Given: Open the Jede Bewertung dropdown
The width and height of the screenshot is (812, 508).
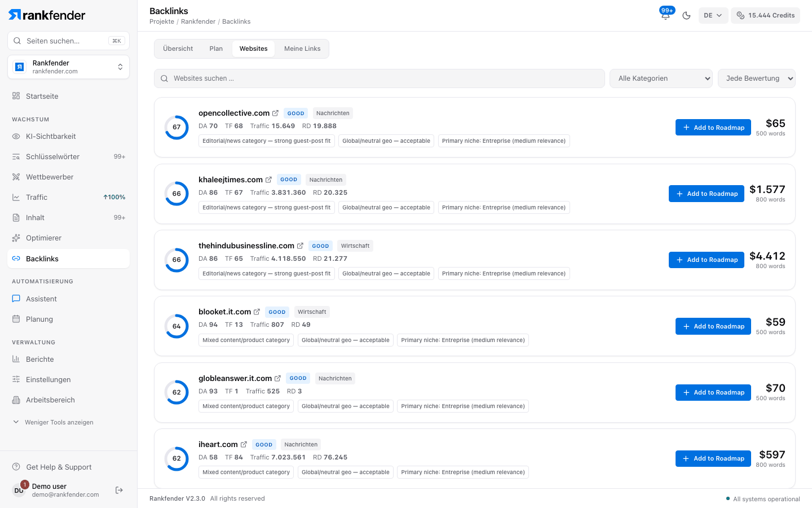Looking at the screenshot, I should (757, 78).
